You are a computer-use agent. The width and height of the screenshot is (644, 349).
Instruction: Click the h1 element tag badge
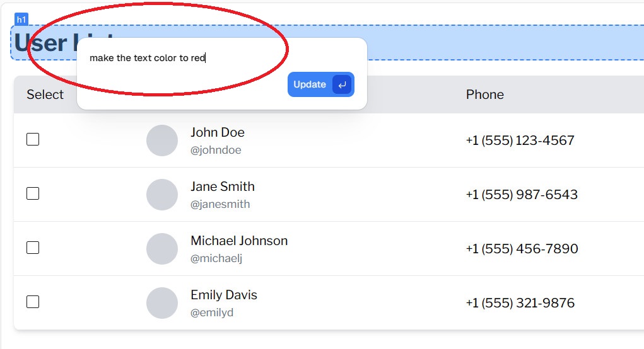click(x=21, y=20)
